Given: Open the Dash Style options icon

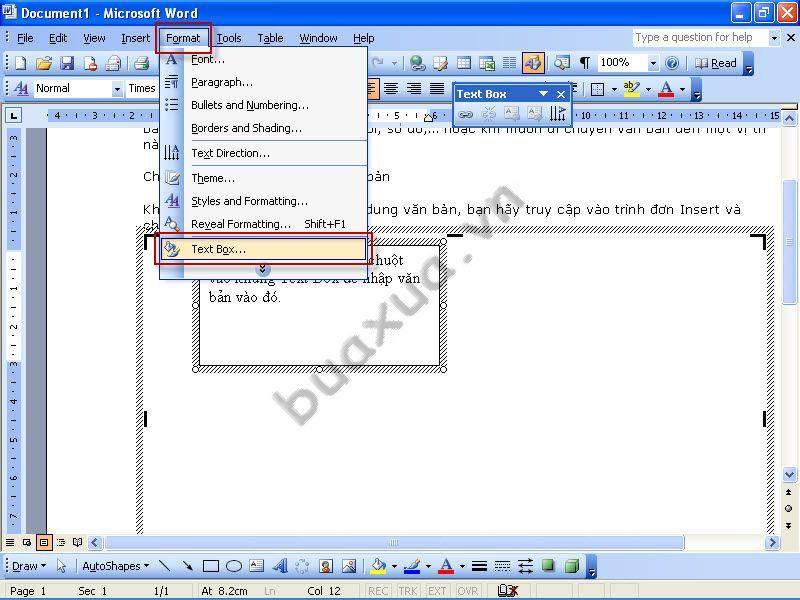Looking at the screenshot, I should (502, 566).
